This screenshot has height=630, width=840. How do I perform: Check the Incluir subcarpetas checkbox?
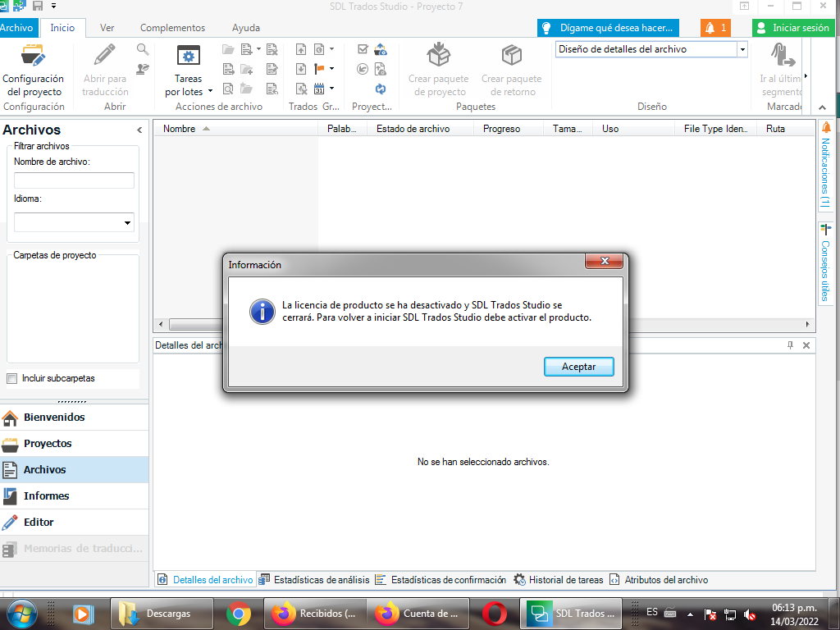click(x=11, y=379)
